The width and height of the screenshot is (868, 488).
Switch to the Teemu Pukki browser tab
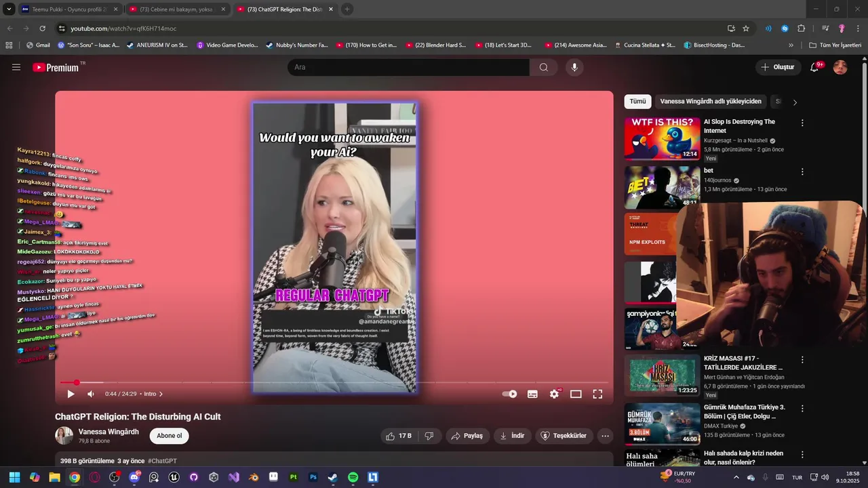tap(69, 9)
